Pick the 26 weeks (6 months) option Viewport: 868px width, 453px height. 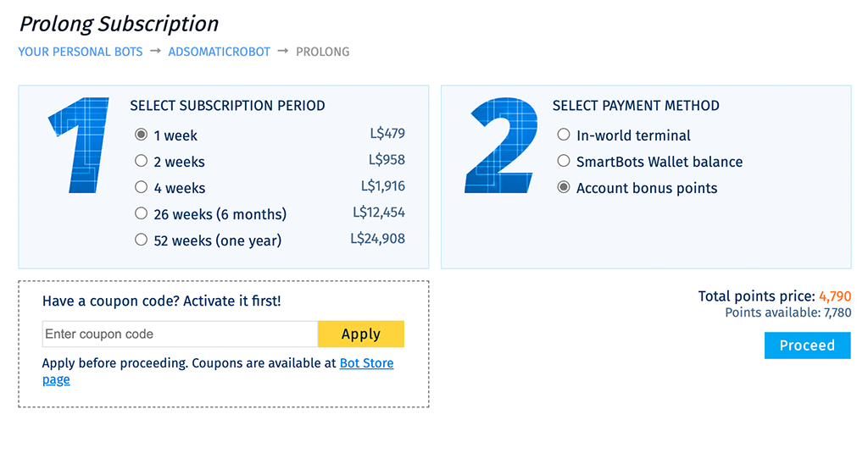click(x=142, y=213)
